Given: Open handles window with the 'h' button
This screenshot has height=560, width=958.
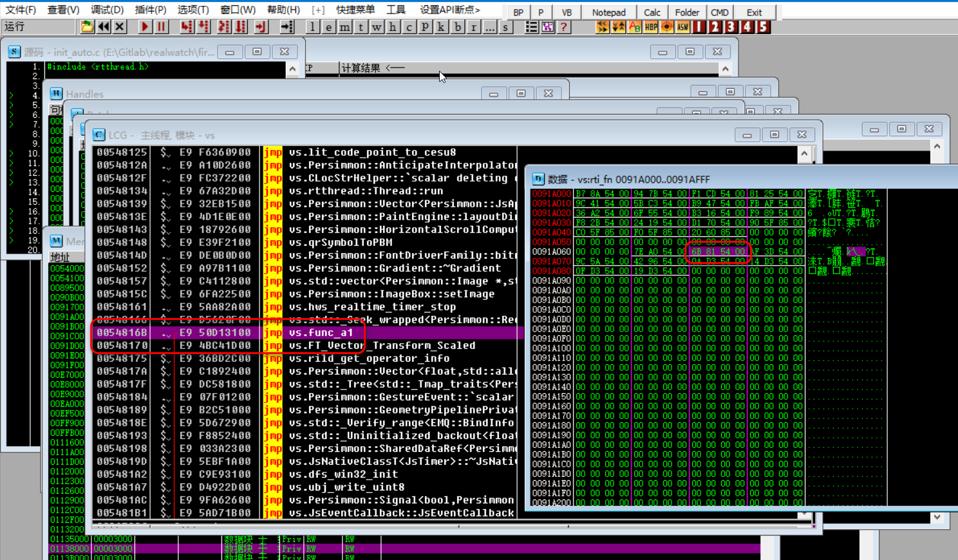Looking at the screenshot, I should pyautogui.click(x=393, y=26).
